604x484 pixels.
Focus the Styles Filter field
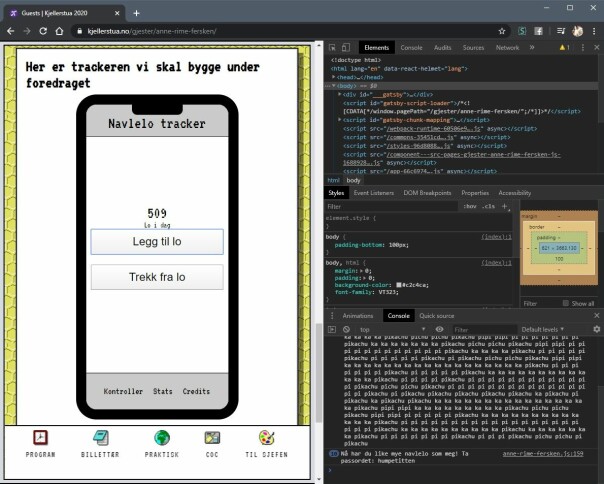pyautogui.click(x=391, y=207)
